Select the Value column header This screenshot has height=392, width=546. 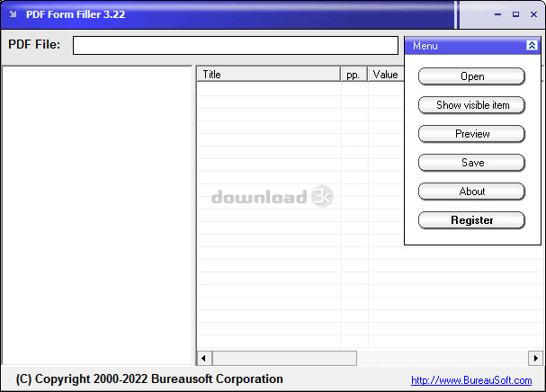pos(385,75)
